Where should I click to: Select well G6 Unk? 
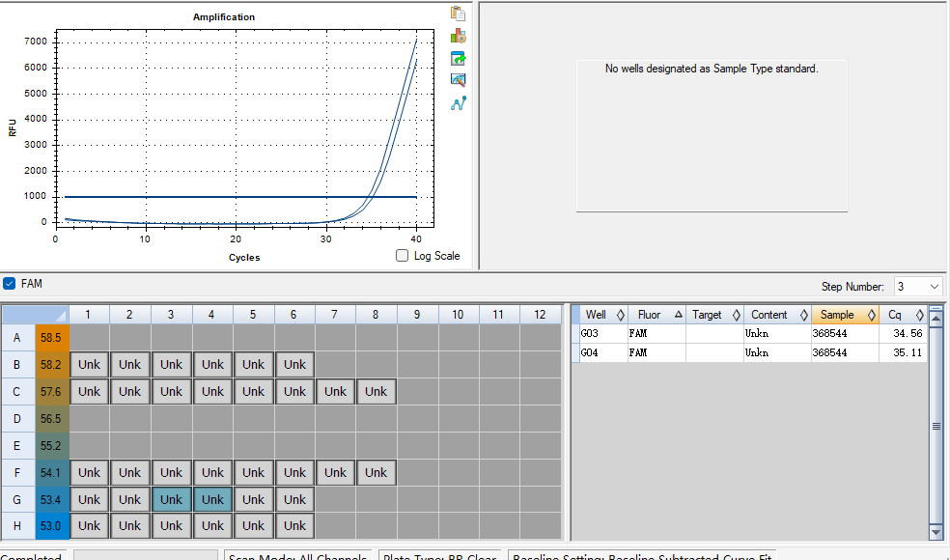click(x=294, y=500)
